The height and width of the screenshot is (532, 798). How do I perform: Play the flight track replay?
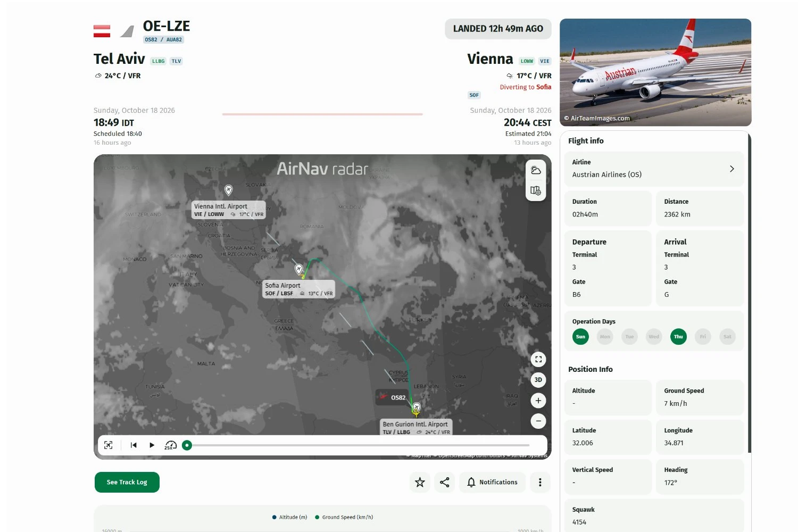tap(152, 445)
